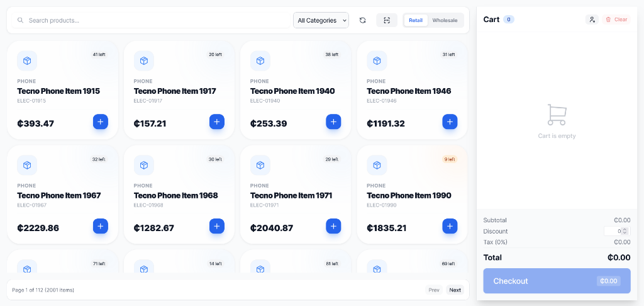Image resolution: width=644 pixels, height=306 pixels.
Task: Add Tecno Phone Item 1917 to cart
Action: [217, 122]
